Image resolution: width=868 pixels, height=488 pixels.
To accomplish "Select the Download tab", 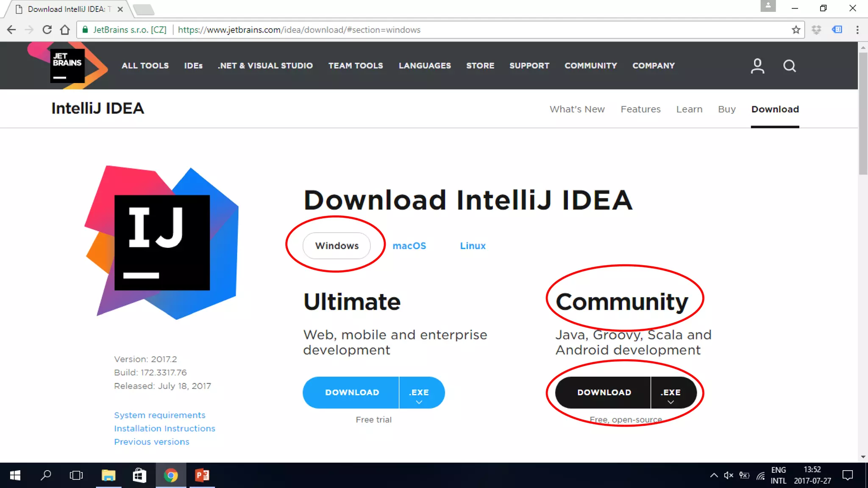I will point(775,109).
